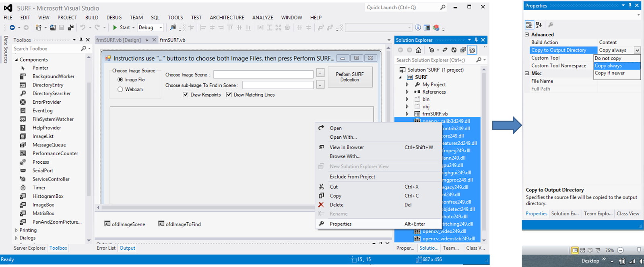Collapse the Advanced category in Properties
This screenshot has width=644, height=267.
[526, 35]
